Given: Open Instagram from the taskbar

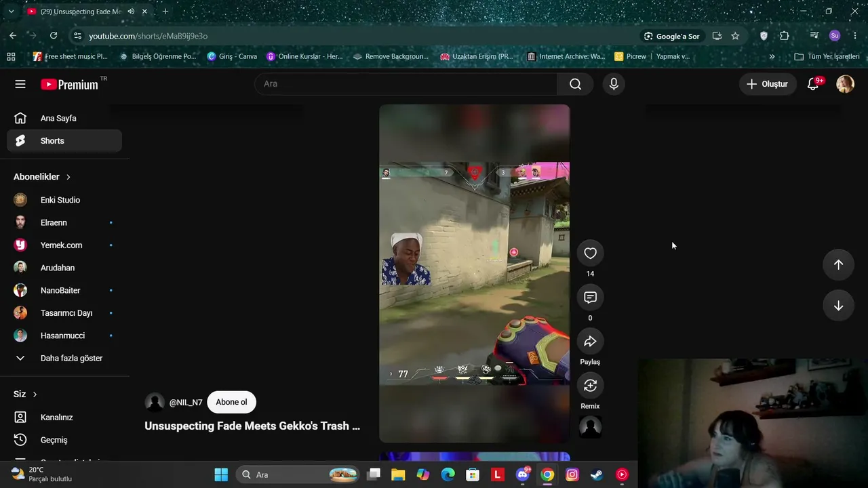Looking at the screenshot, I should pos(572,474).
